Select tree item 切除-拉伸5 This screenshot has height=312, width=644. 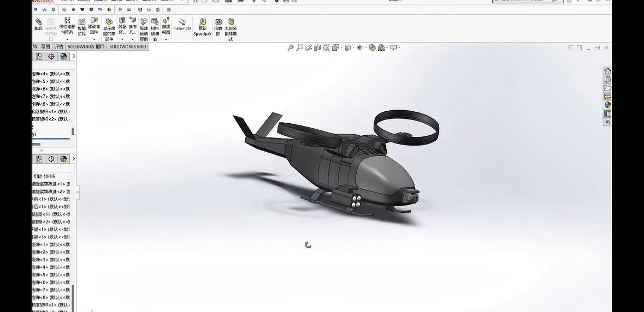click(x=44, y=176)
